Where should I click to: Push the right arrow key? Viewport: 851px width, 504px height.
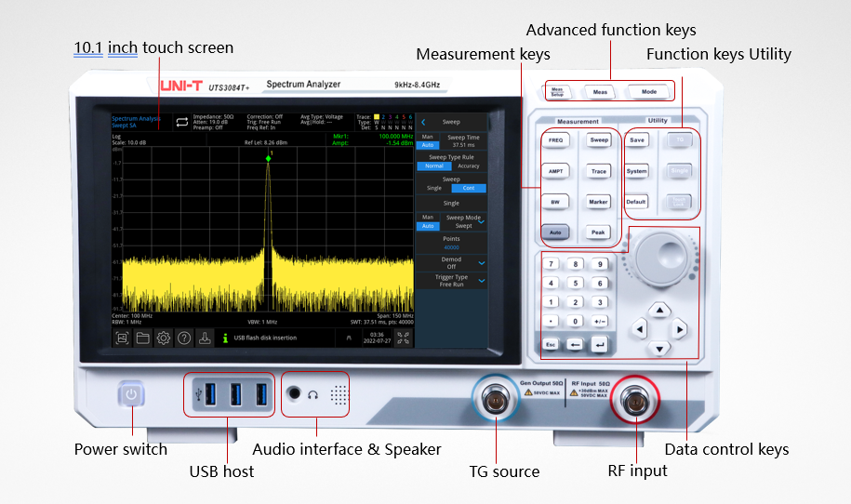click(680, 329)
